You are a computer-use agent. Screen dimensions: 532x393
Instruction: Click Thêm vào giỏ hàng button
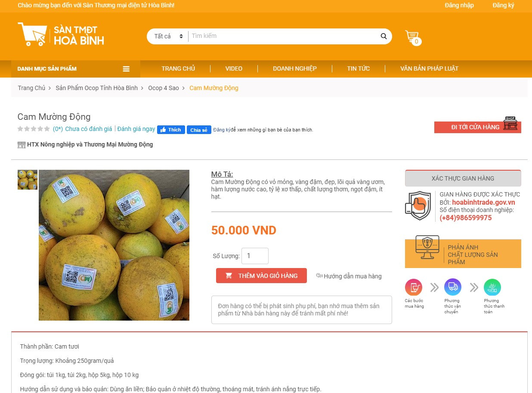pyautogui.click(x=261, y=276)
